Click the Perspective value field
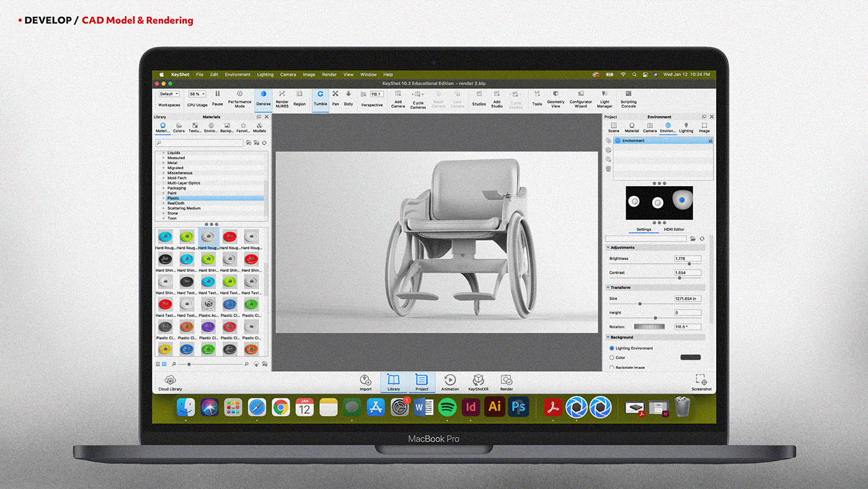868x489 pixels. tap(376, 94)
